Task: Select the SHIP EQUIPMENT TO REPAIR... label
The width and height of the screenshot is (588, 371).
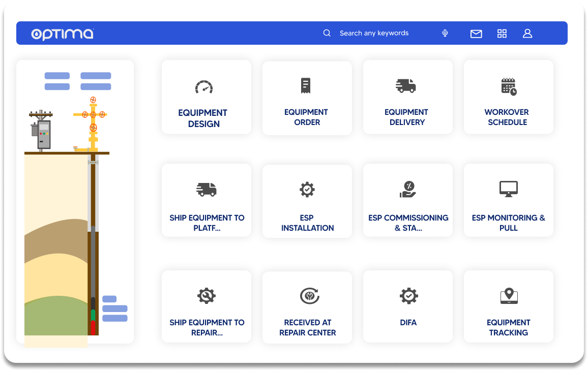Action: tap(207, 327)
